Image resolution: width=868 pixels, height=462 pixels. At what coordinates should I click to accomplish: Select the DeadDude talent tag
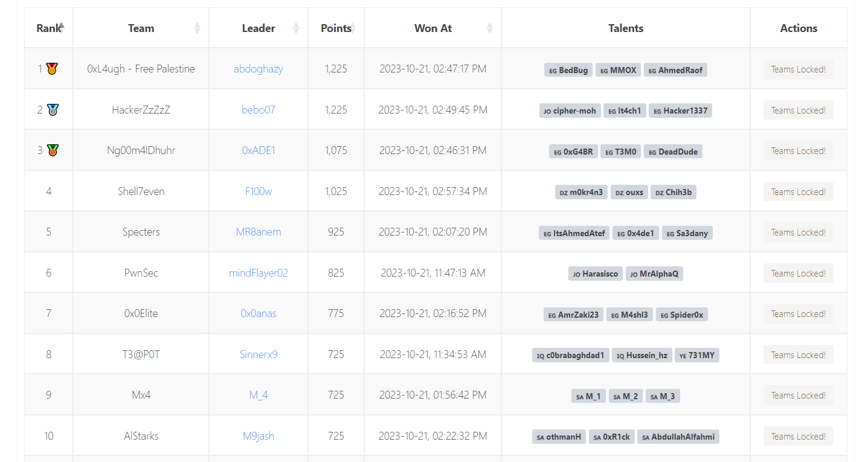click(673, 152)
